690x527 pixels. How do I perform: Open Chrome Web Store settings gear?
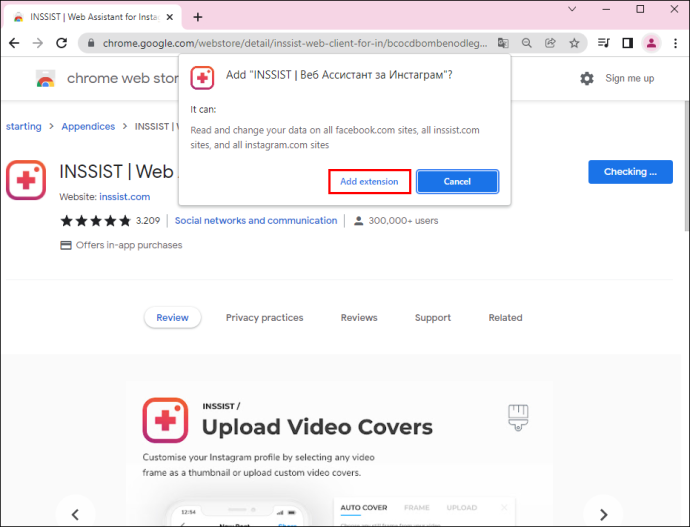pyautogui.click(x=587, y=79)
